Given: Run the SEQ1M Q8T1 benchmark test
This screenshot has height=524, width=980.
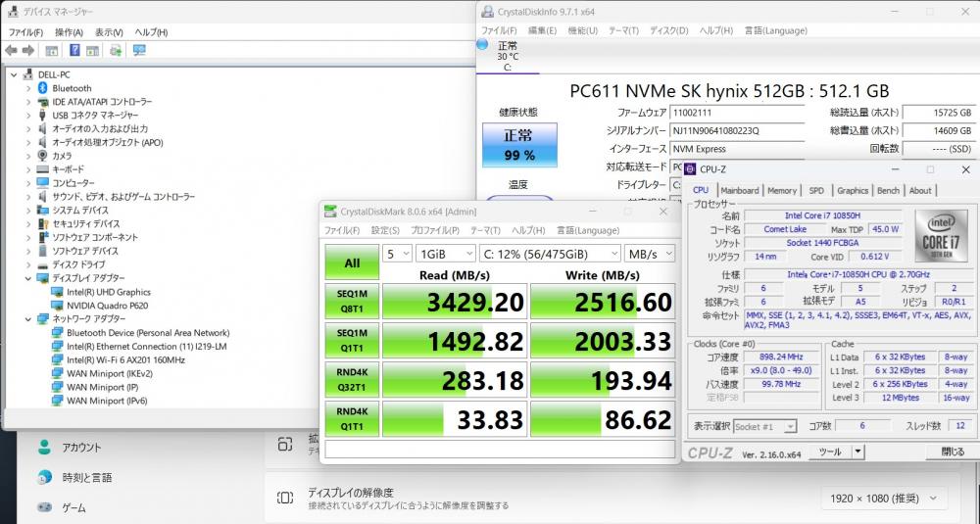Looking at the screenshot, I should click(x=352, y=302).
